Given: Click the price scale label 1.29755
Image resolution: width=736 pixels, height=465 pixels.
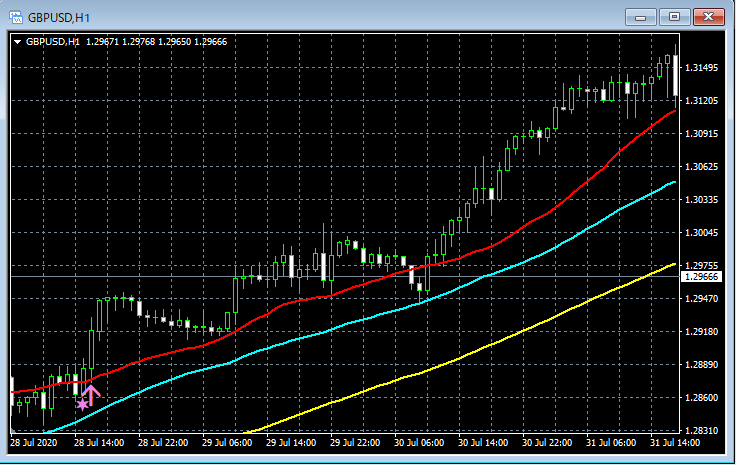Looking at the screenshot, I should point(701,266).
